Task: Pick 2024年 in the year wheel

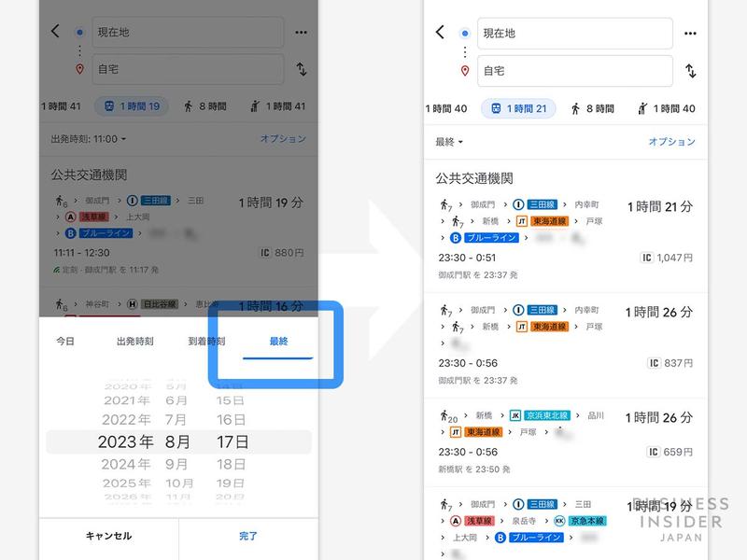Action: coord(126,464)
